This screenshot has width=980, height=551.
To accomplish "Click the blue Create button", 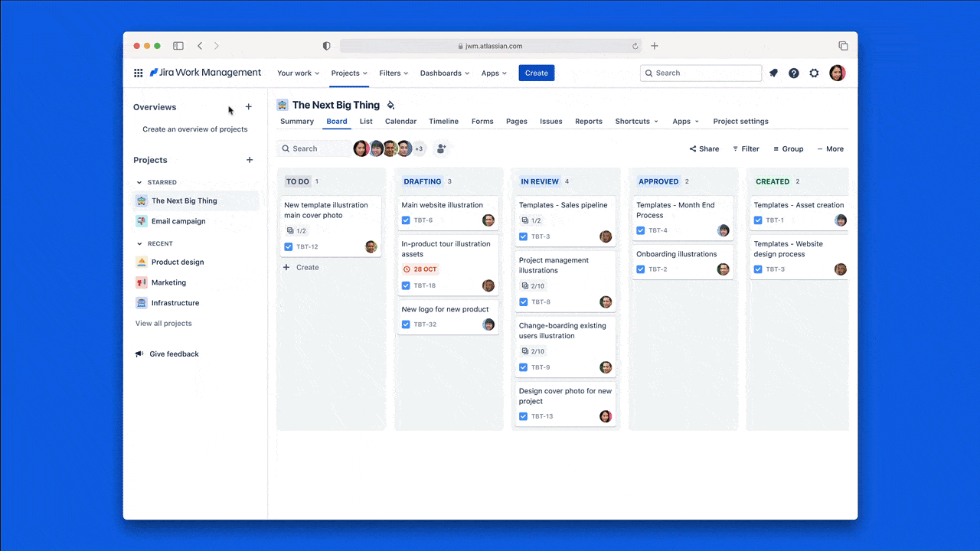I will [536, 73].
